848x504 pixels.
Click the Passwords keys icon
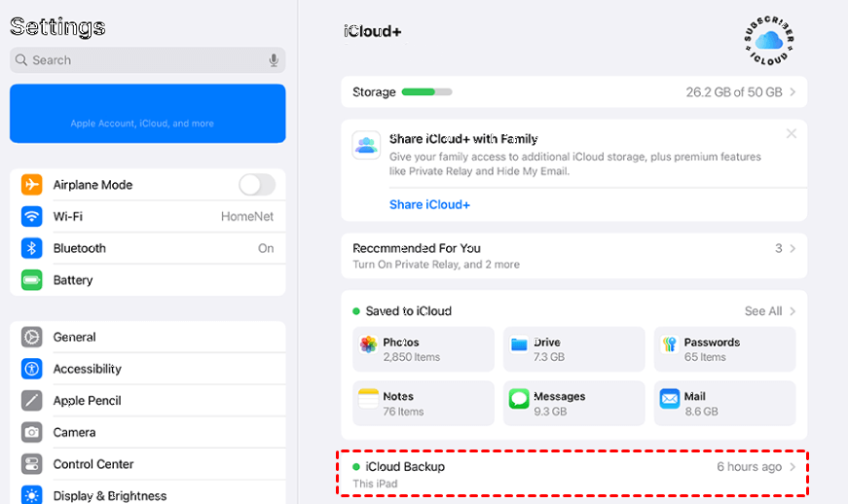click(670, 344)
